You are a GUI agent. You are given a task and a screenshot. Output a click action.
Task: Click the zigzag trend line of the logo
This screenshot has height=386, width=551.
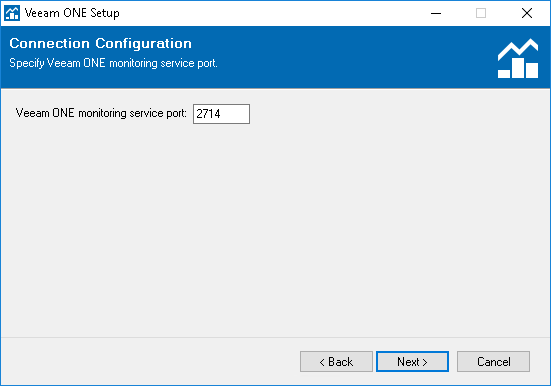(x=518, y=49)
